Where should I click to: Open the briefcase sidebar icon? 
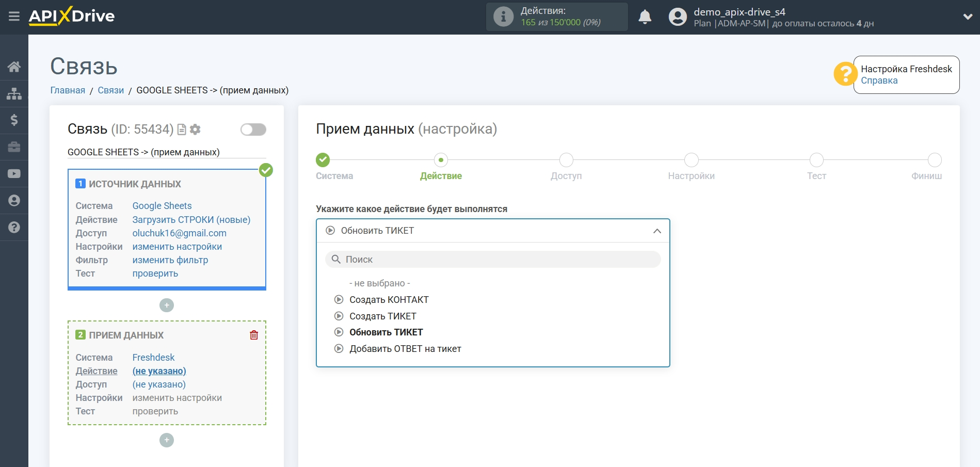pyautogui.click(x=14, y=147)
